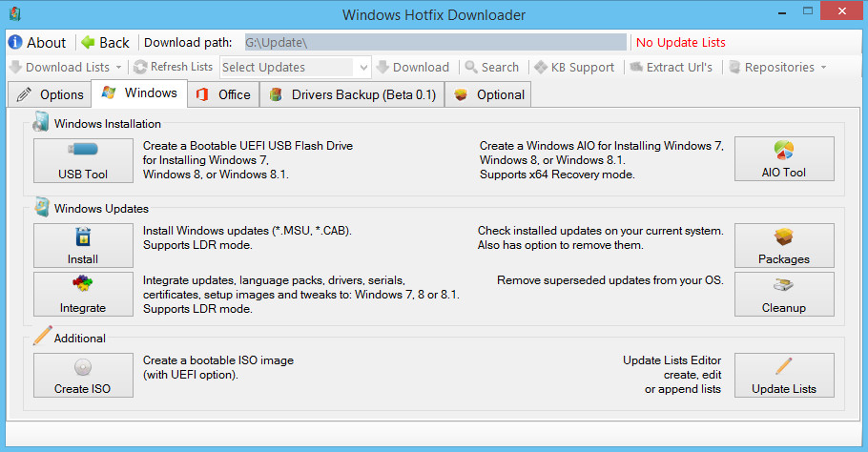Viewport: 868px width, 452px height.
Task: Switch to the Optional tab
Action: coord(488,94)
